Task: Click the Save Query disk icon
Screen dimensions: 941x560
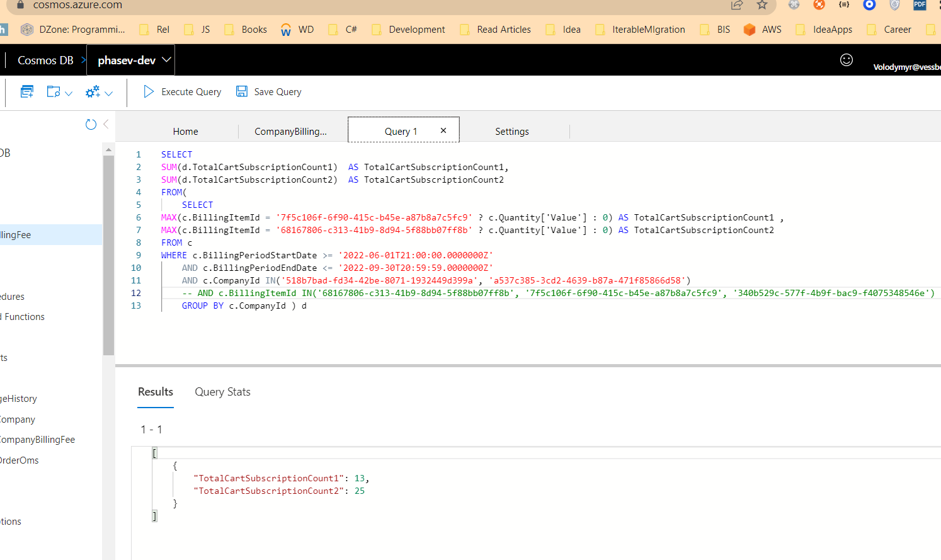Action: [242, 92]
